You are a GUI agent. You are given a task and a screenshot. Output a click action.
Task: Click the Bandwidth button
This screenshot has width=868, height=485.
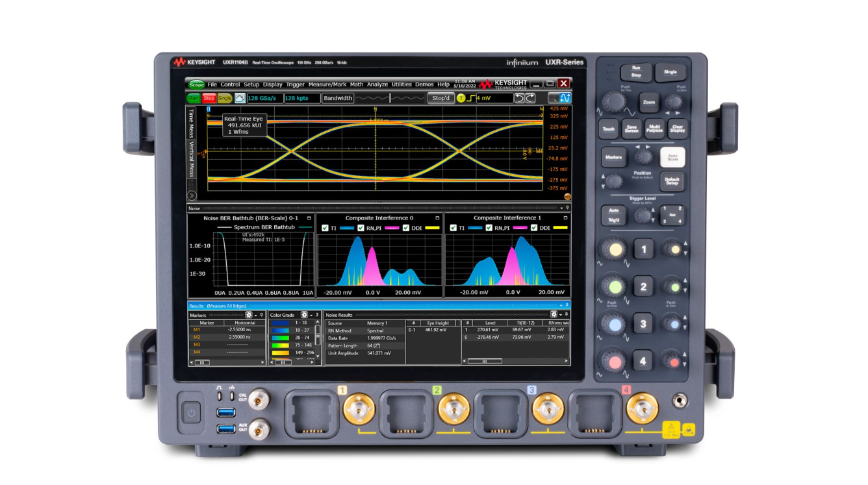pos(338,98)
